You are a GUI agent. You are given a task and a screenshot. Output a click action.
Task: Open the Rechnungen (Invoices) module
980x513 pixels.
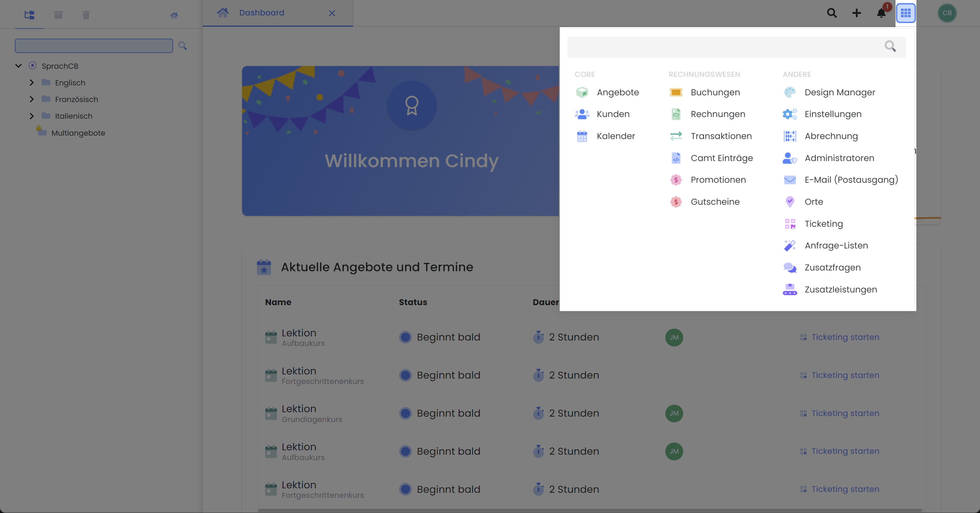coord(718,114)
